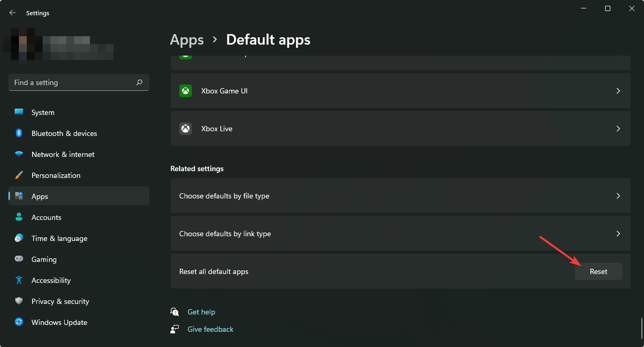Click the System icon in sidebar
This screenshot has width=644, height=347.
coord(19,112)
